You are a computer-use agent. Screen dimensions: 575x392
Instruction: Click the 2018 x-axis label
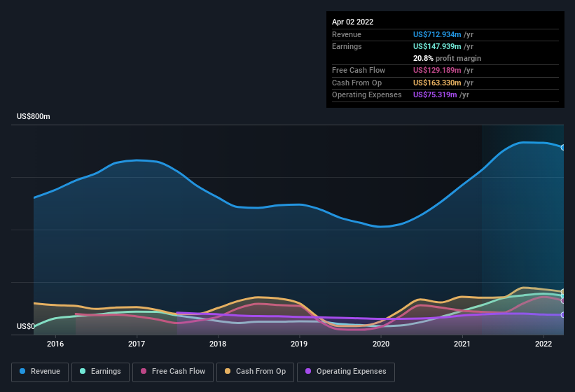(218, 344)
